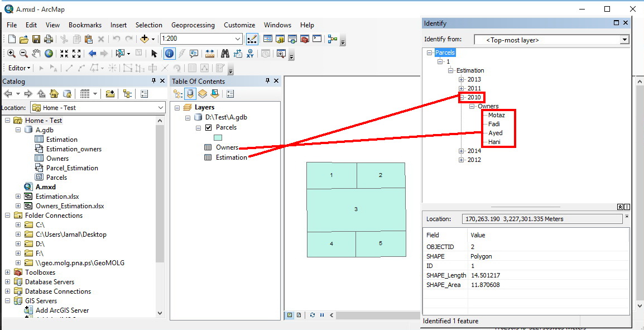This screenshot has width=644, height=330.
Task: Open the File menu
Action: tap(12, 25)
